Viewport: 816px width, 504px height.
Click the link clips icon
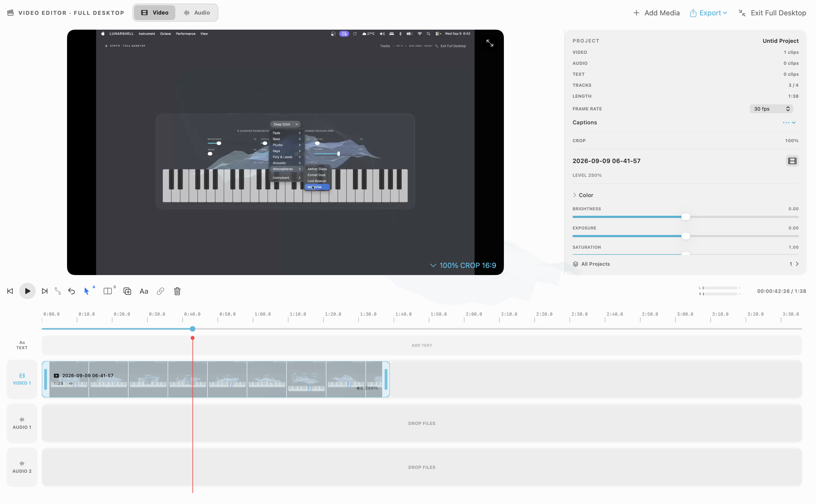click(160, 291)
